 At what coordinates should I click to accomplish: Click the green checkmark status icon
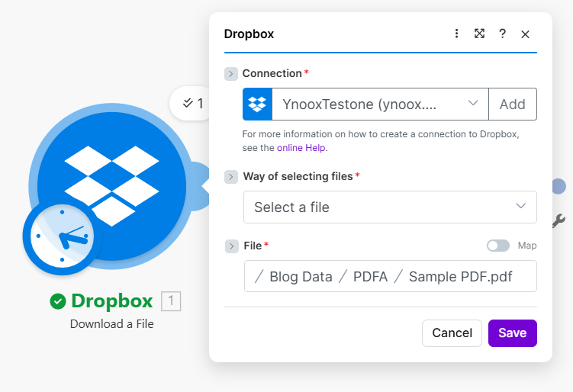(58, 301)
